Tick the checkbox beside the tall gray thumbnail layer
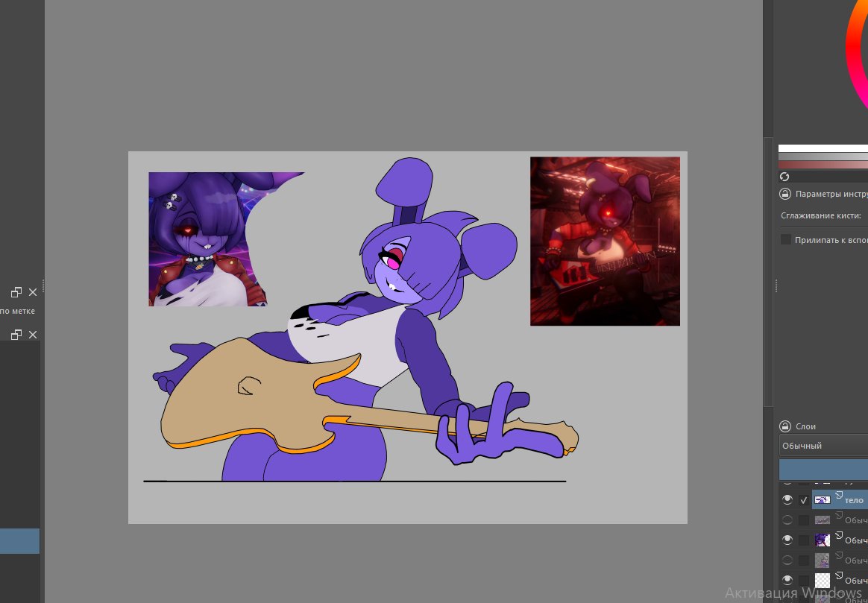The height and width of the screenshot is (603, 868). point(804,561)
